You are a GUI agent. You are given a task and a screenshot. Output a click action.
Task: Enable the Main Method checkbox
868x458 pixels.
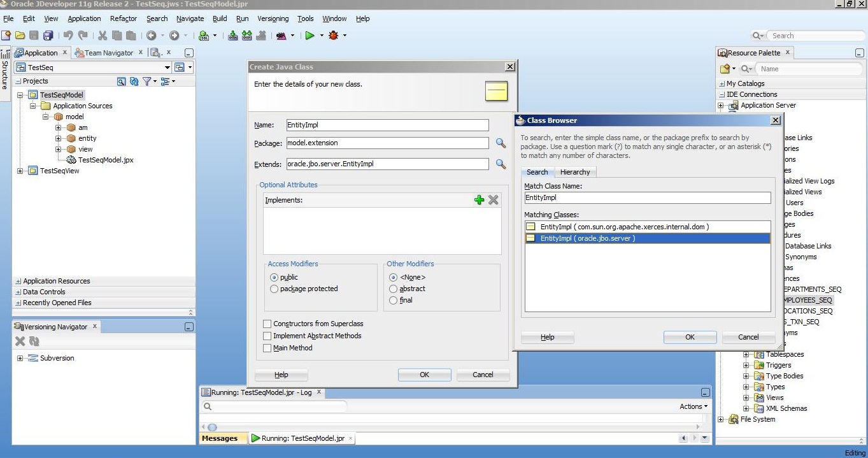[267, 348]
